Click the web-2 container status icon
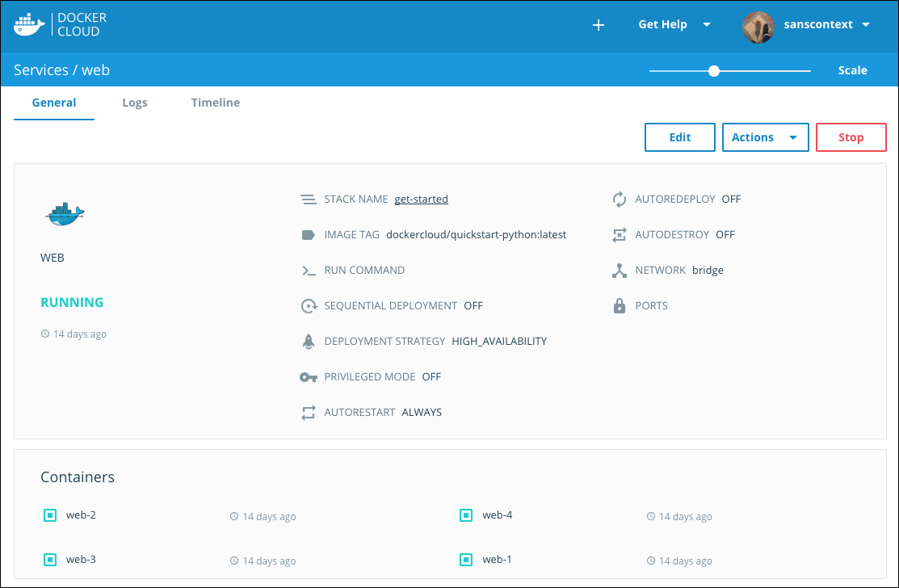The width and height of the screenshot is (899, 588). click(x=49, y=515)
